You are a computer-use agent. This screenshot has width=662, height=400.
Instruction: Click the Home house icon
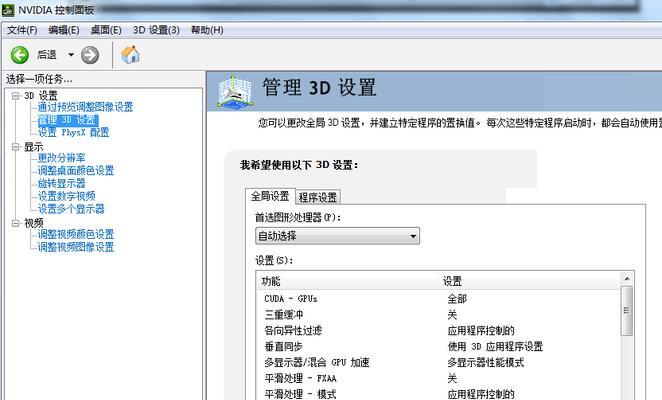point(130,54)
